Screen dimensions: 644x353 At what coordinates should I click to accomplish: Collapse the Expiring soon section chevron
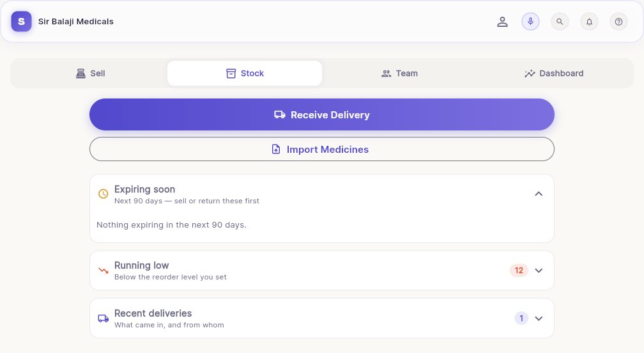(x=539, y=194)
